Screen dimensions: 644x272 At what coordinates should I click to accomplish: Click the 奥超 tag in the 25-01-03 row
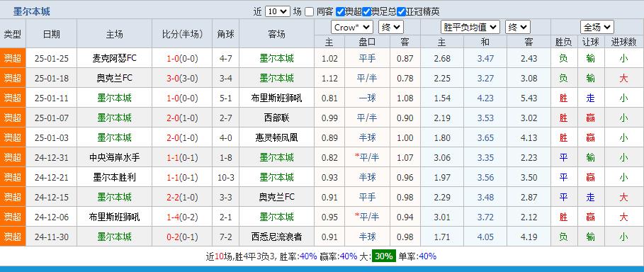coord(13,137)
